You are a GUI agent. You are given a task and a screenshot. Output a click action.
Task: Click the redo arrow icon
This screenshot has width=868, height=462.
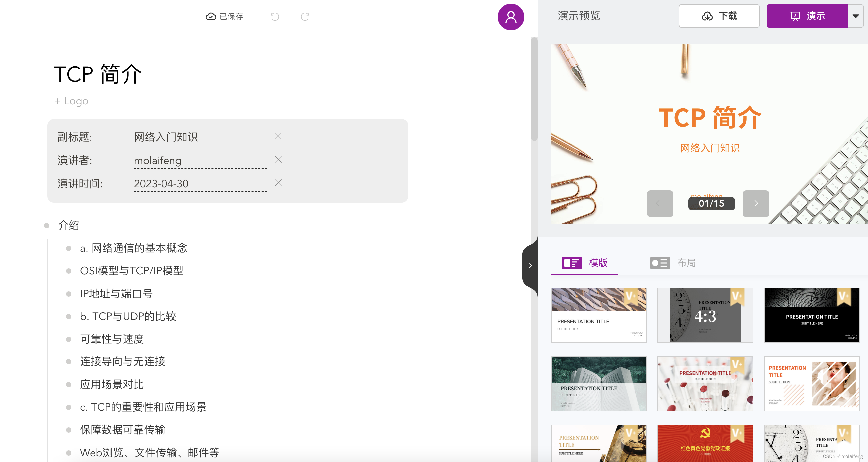click(305, 17)
